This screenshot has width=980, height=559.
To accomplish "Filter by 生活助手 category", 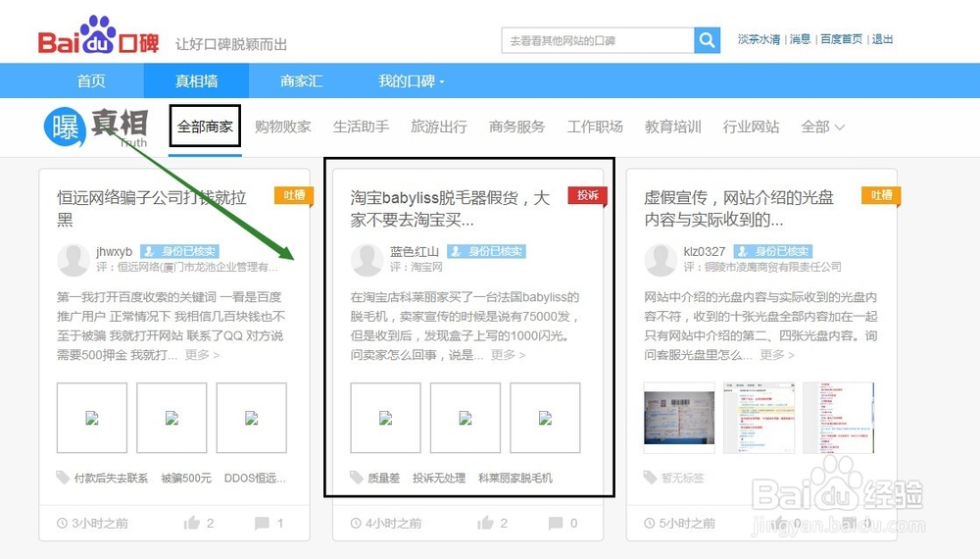I will point(361,127).
